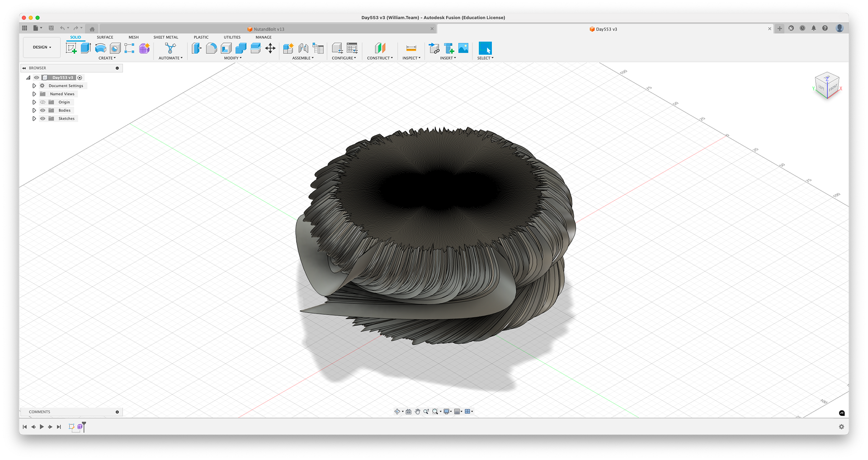Select the Press Pull tool
The image size is (868, 460).
(197, 48)
